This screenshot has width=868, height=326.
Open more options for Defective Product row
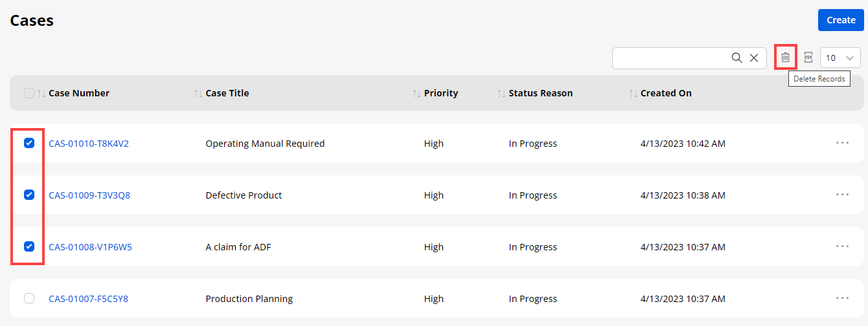tap(842, 195)
